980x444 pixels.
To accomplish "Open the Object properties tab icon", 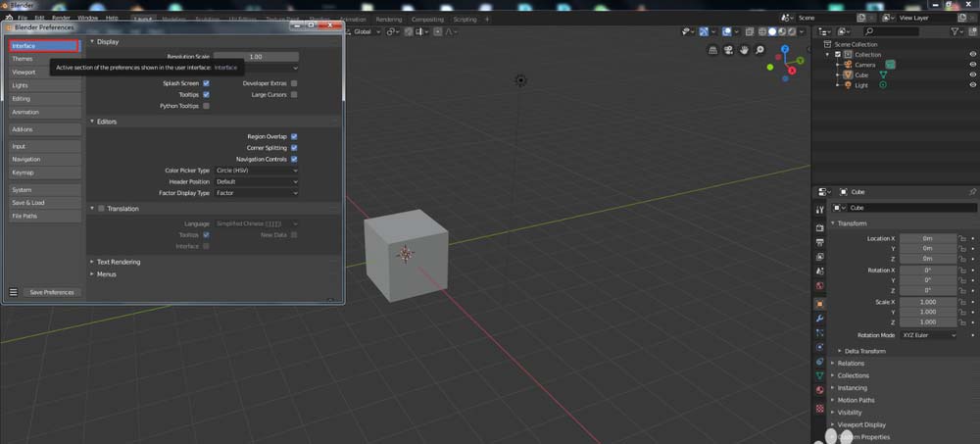I will tap(820, 303).
